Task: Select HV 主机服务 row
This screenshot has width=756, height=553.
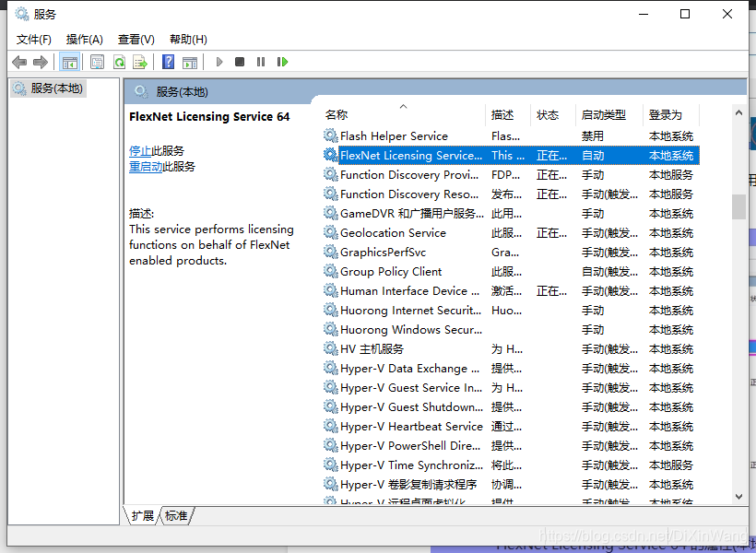Action: point(511,349)
